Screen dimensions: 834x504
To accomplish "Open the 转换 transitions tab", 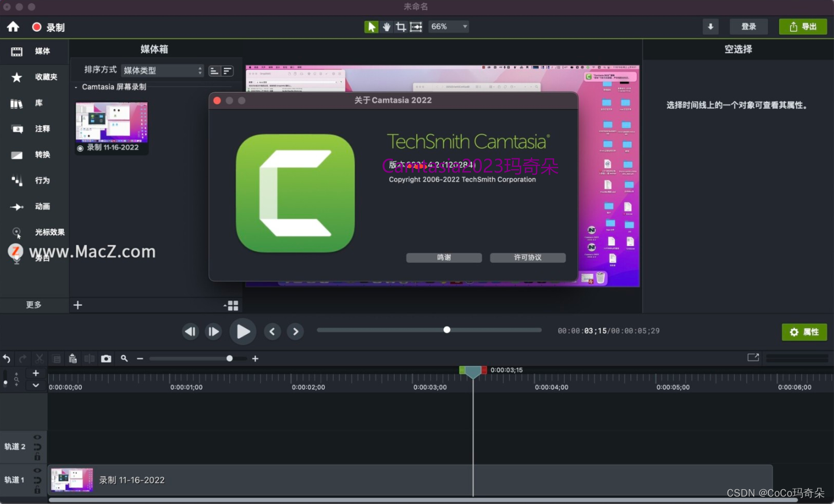I will [34, 155].
